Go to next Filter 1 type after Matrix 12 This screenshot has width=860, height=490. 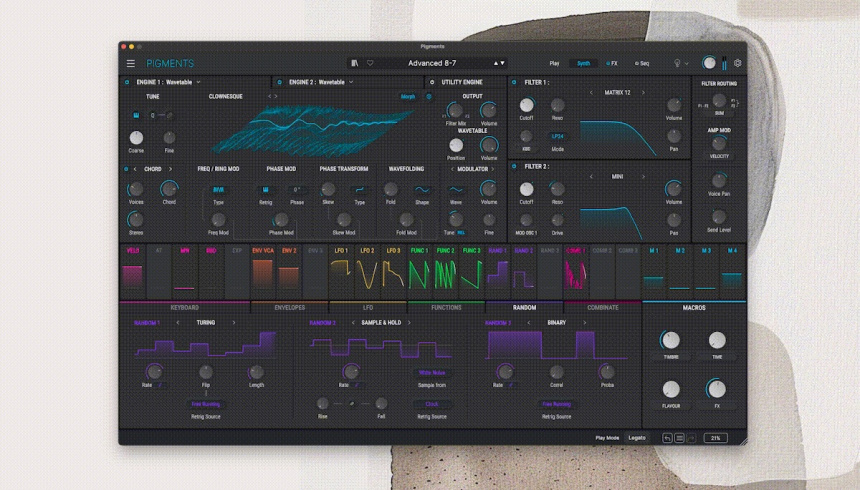click(643, 93)
